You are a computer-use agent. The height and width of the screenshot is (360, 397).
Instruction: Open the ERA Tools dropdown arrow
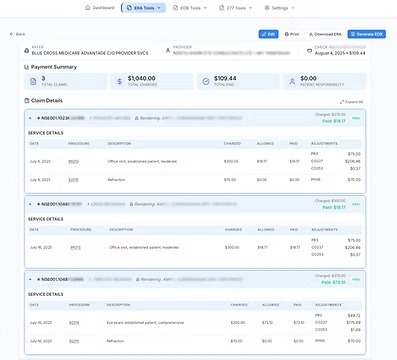159,8
